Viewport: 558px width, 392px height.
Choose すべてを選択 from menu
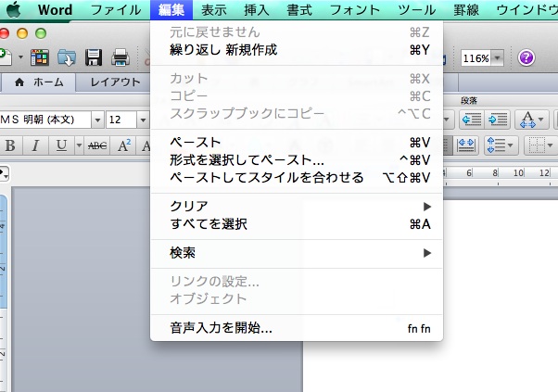click(297, 224)
